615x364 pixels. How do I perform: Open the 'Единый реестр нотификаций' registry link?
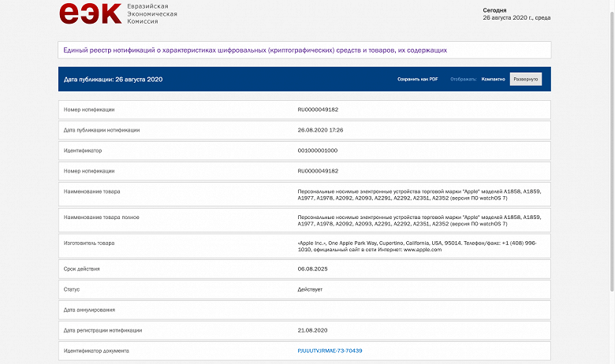255,50
